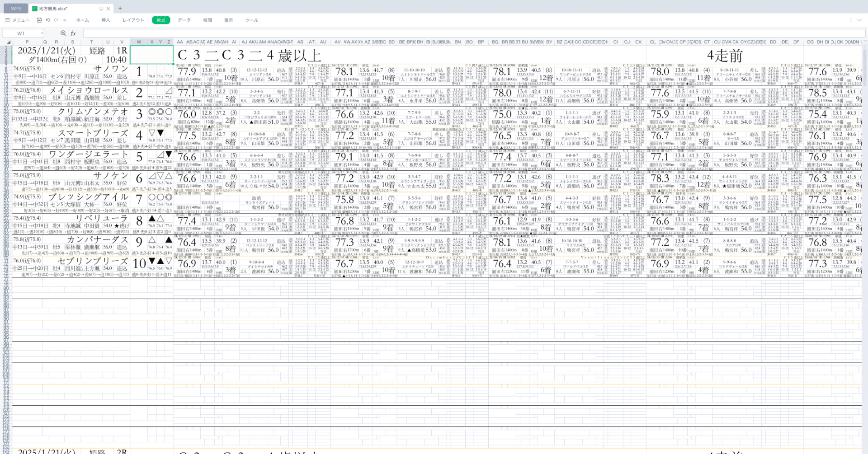The width and height of the screenshot is (868, 454).
Task: Click the fx insert function icon
Action: (x=73, y=33)
